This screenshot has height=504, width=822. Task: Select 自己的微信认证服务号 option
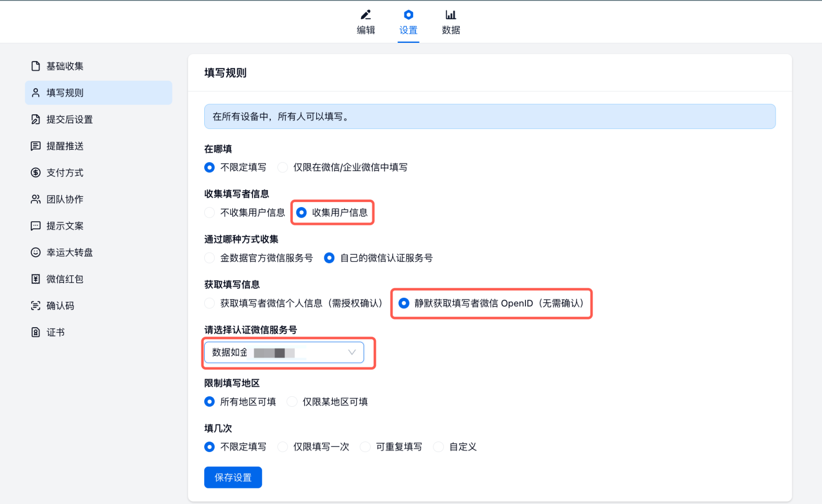tap(329, 258)
